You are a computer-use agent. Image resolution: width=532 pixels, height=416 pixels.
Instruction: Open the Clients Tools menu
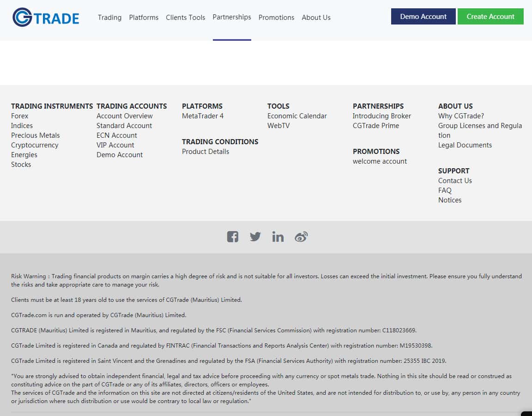pyautogui.click(x=185, y=17)
